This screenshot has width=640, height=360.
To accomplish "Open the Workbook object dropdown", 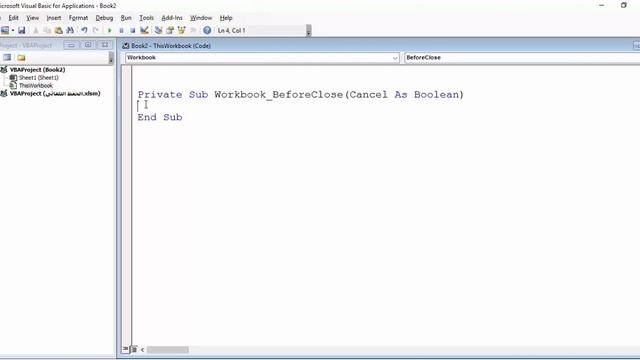I will pyautogui.click(x=262, y=58).
